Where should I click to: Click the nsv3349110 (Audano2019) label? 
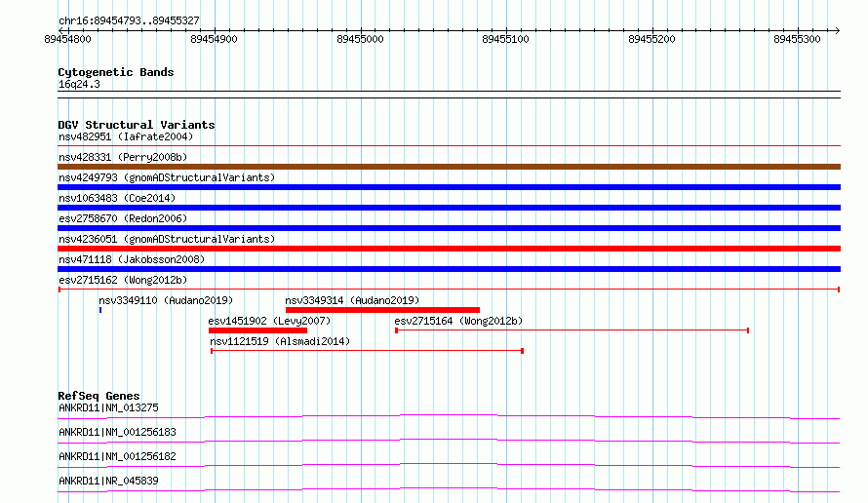pos(166,300)
